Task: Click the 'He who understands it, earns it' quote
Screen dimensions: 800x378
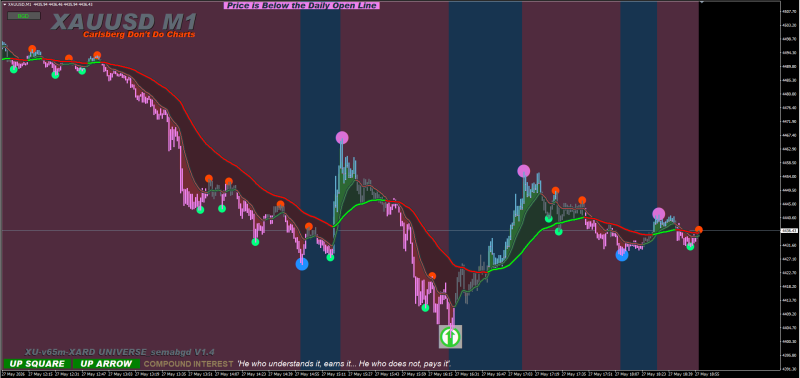Action: (345, 364)
